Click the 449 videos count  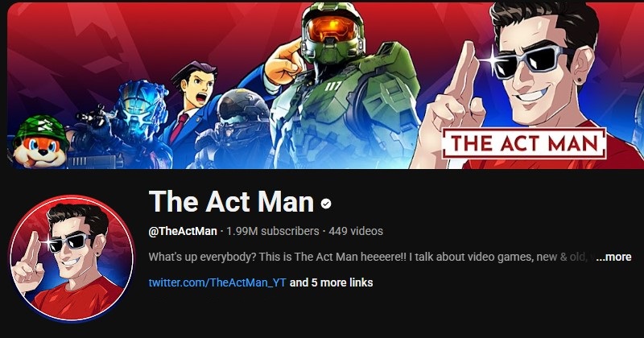pyautogui.click(x=356, y=231)
